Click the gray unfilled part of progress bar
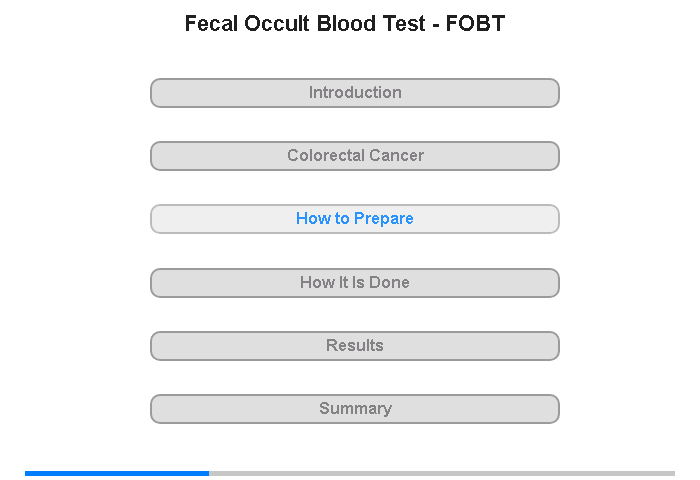This screenshot has width=700, height=480. pos(442,473)
